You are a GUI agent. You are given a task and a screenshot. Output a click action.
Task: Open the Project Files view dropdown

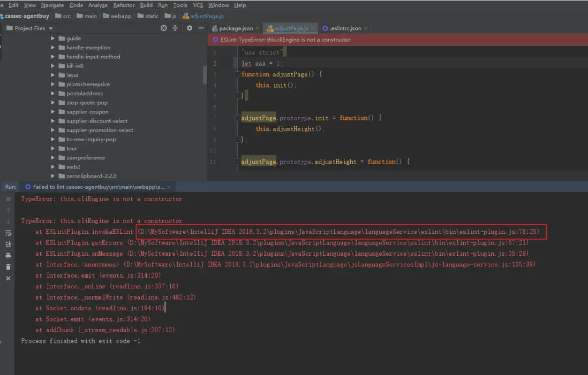tap(51, 28)
